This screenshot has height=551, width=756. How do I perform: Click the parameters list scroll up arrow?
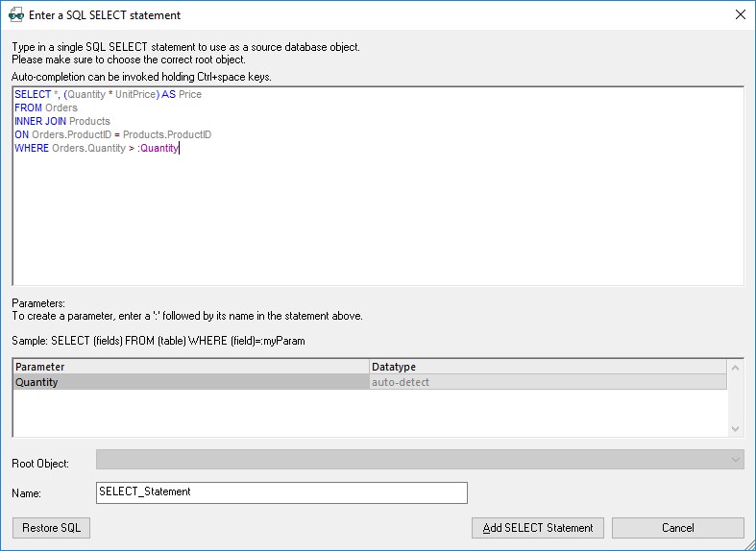pos(736,368)
